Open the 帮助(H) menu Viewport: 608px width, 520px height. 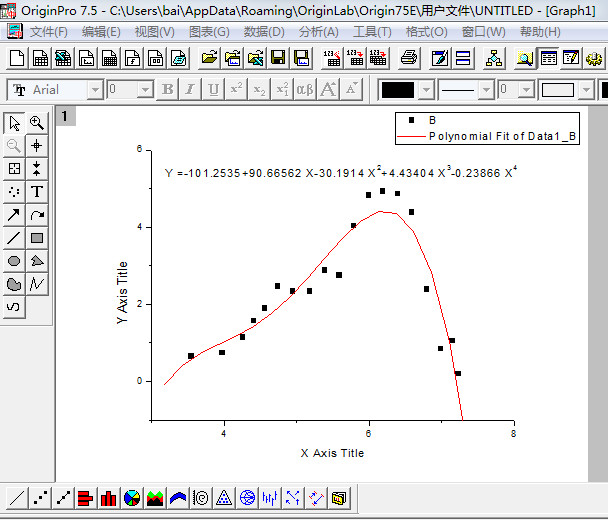(541, 32)
